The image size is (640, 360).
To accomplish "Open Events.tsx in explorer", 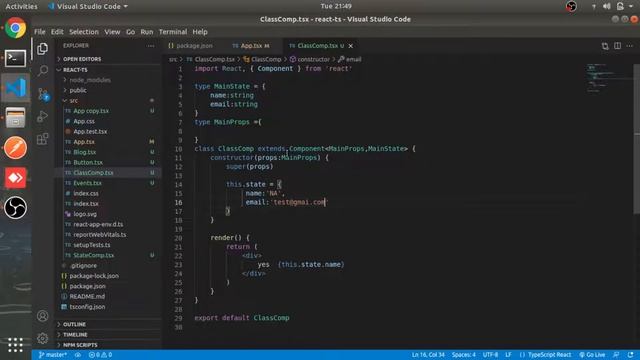I will [x=108, y=183].
